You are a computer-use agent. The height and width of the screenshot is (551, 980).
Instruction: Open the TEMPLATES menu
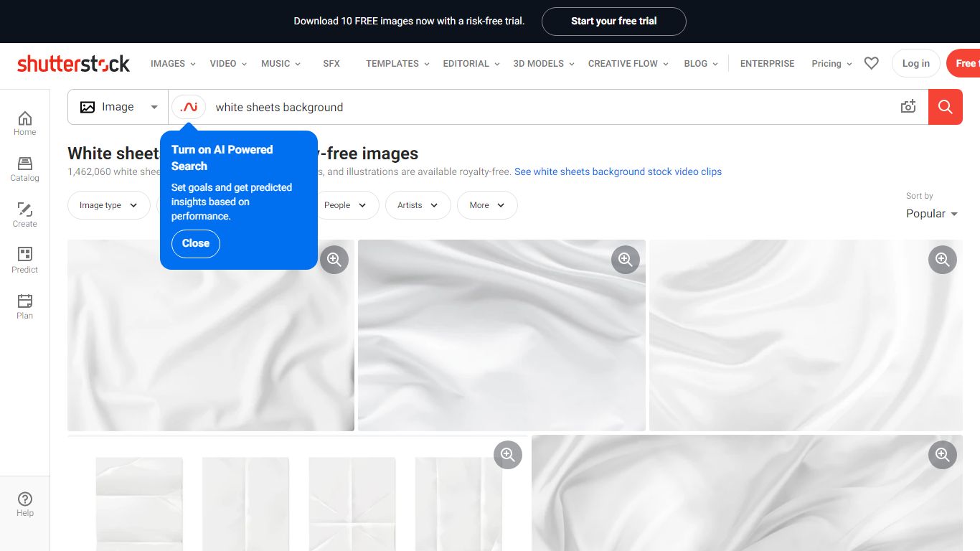(397, 63)
